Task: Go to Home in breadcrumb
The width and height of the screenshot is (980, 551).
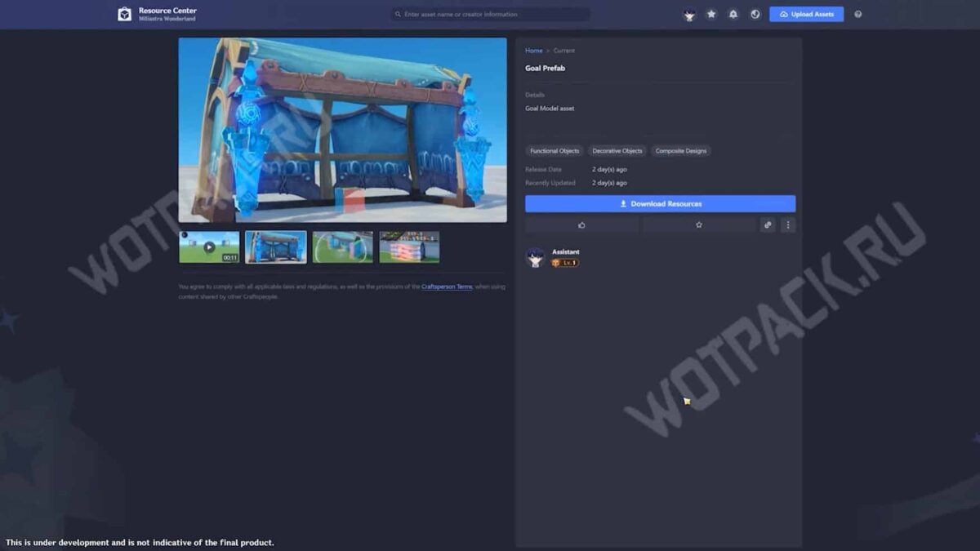Action: [x=533, y=51]
